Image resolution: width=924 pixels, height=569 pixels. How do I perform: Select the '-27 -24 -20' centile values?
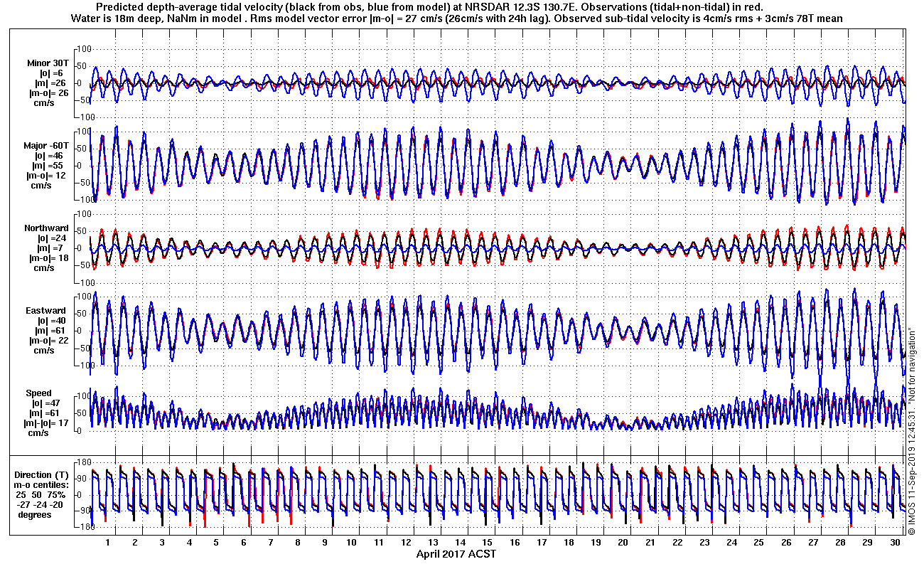point(41,505)
